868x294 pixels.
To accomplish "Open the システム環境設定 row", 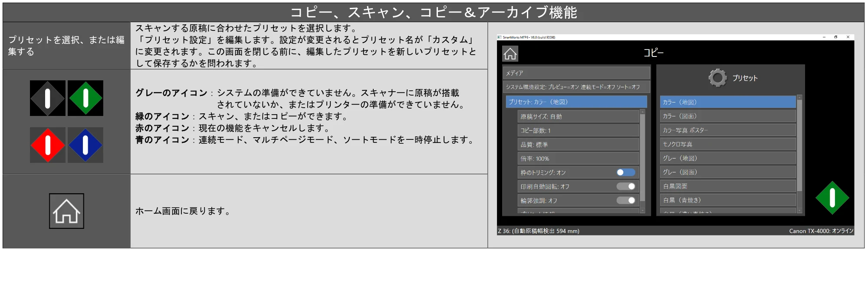I will coord(576,87).
